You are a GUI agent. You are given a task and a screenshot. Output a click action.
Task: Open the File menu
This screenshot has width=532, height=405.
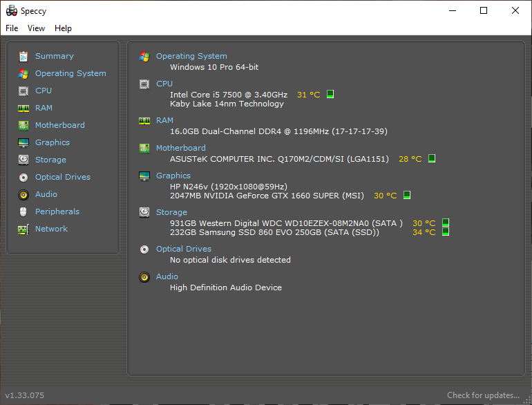pos(12,28)
